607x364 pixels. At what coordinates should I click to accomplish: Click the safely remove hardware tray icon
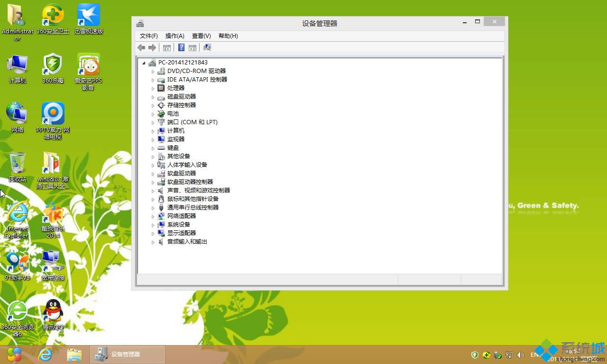coord(497,355)
